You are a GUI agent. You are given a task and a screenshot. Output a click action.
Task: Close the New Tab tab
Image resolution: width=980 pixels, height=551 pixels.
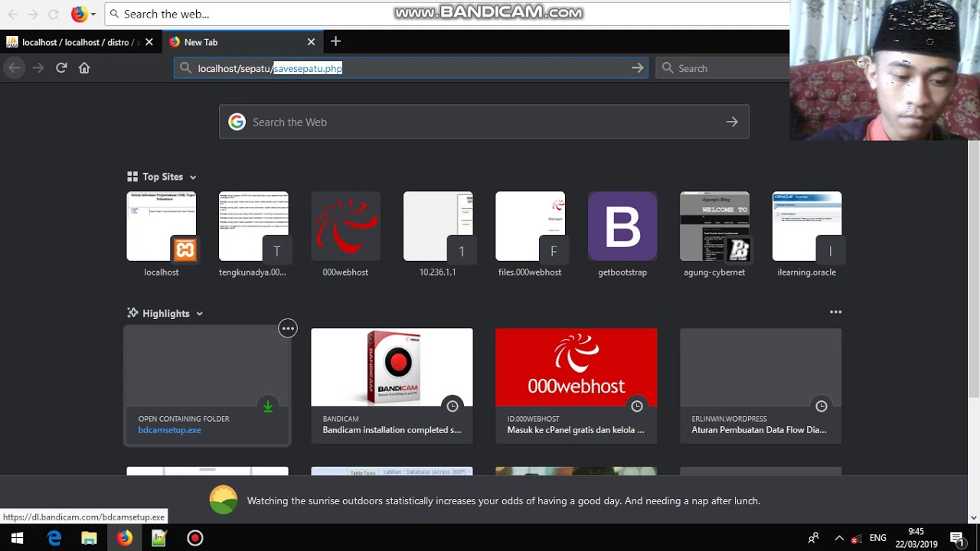[x=311, y=42]
